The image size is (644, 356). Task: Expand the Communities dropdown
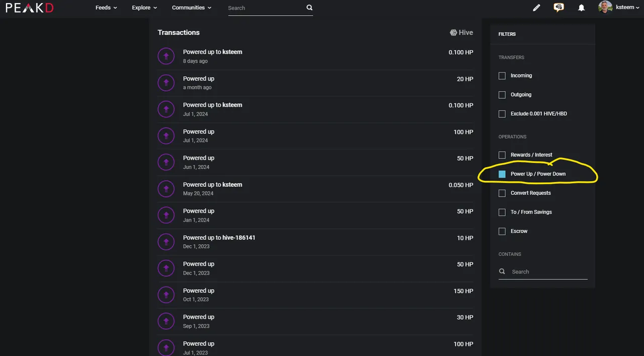[192, 8]
